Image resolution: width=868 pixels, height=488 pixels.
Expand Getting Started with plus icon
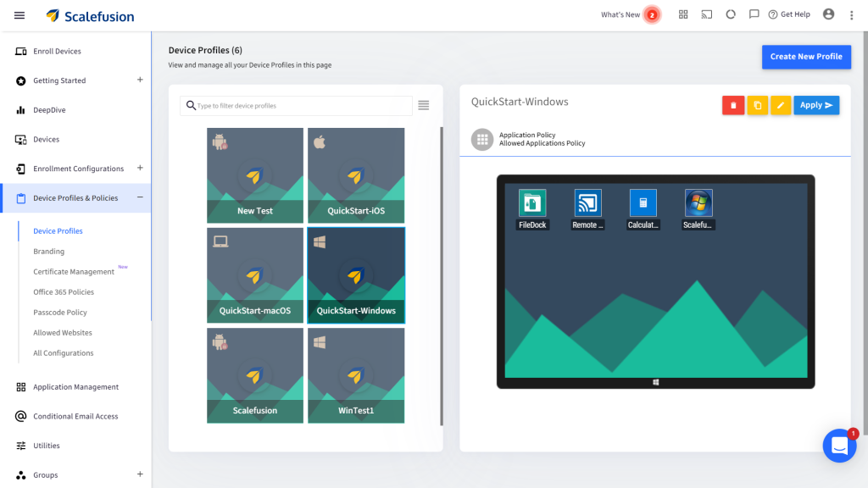click(140, 80)
